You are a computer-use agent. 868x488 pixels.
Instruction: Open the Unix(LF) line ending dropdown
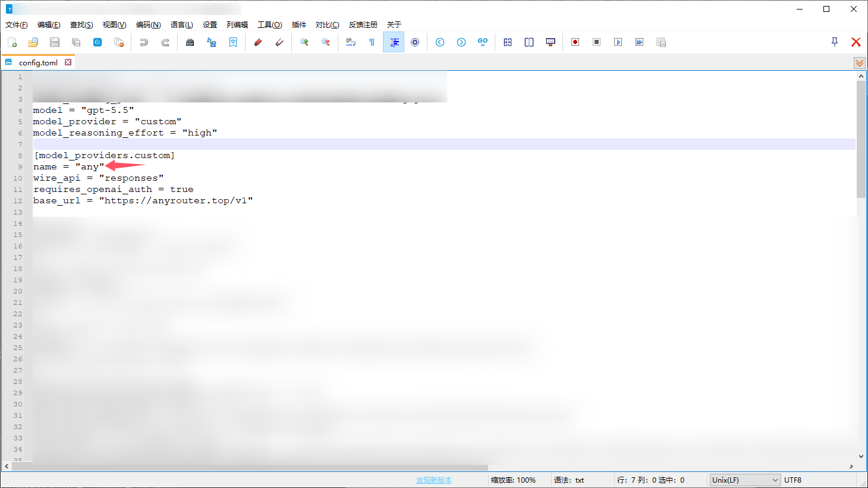coord(744,480)
